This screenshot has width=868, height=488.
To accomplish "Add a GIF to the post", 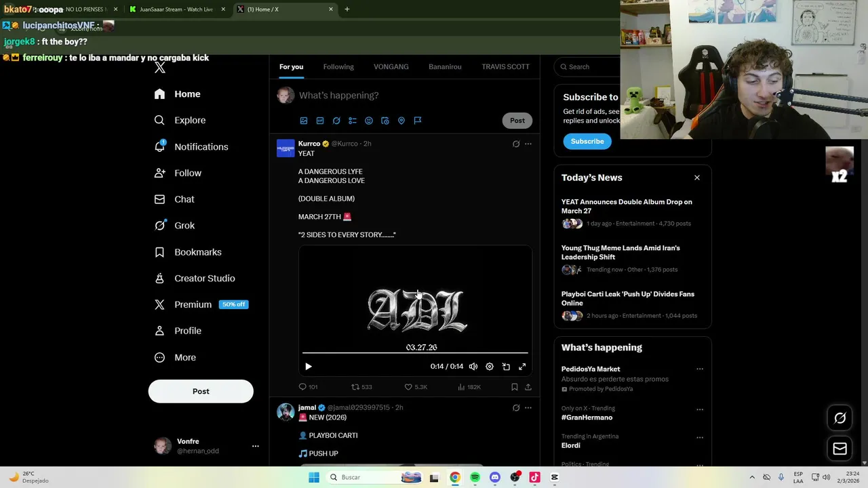I will point(320,121).
